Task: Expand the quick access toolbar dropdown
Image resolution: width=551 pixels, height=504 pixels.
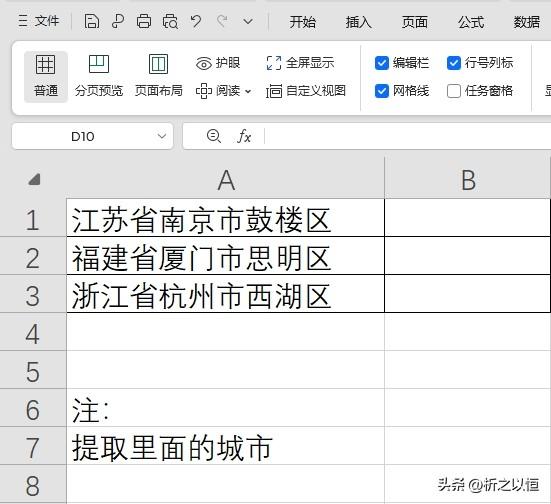Action: (248, 22)
